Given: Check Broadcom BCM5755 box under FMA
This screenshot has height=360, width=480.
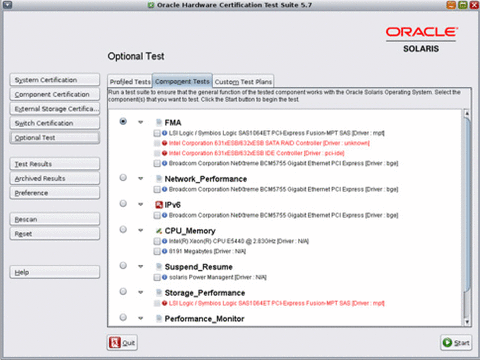Looking at the screenshot, I should [x=157, y=163].
